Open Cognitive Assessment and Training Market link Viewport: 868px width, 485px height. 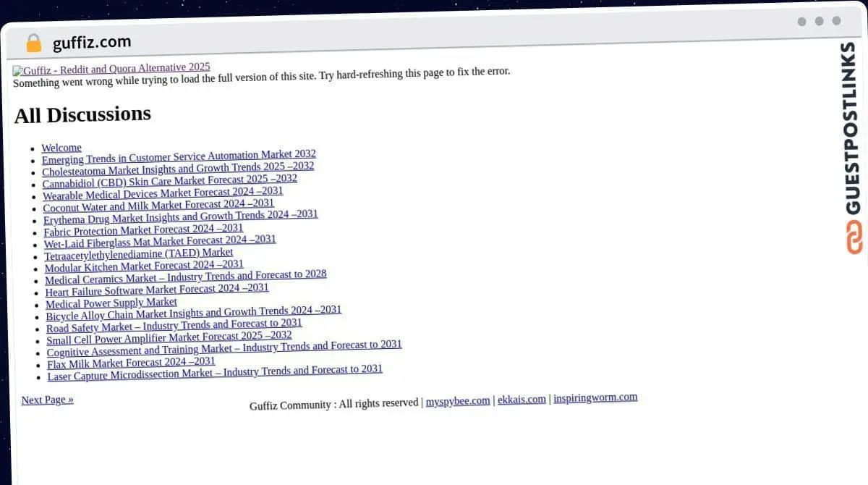224,348
